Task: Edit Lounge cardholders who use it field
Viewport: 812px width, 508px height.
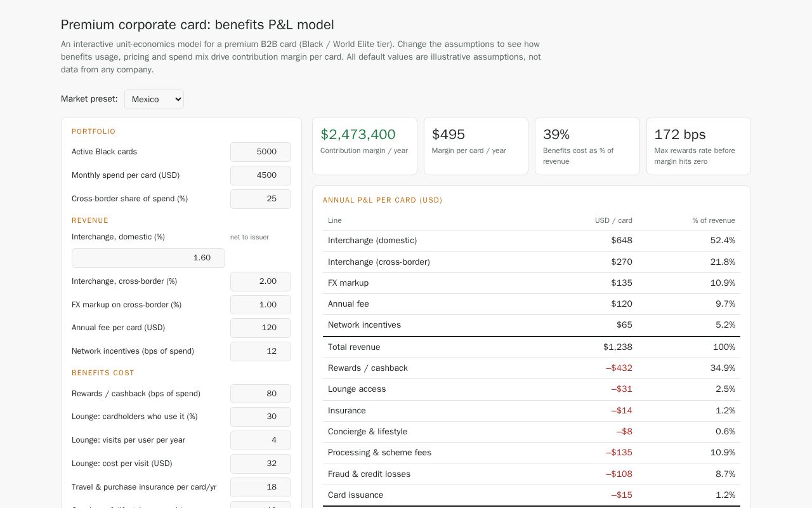Action: coord(261,417)
